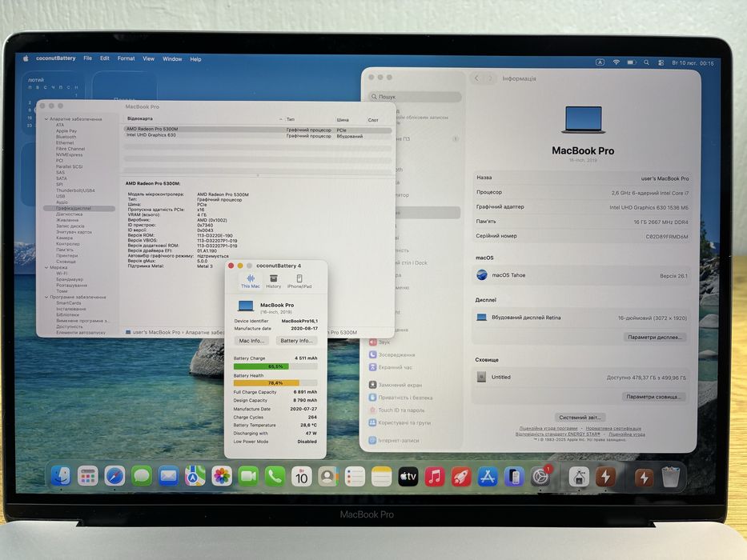Switch to This Mac tab in coconutBattery
Image resolution: width=747 pixels, height=560 pixels.
coord(250,282)
